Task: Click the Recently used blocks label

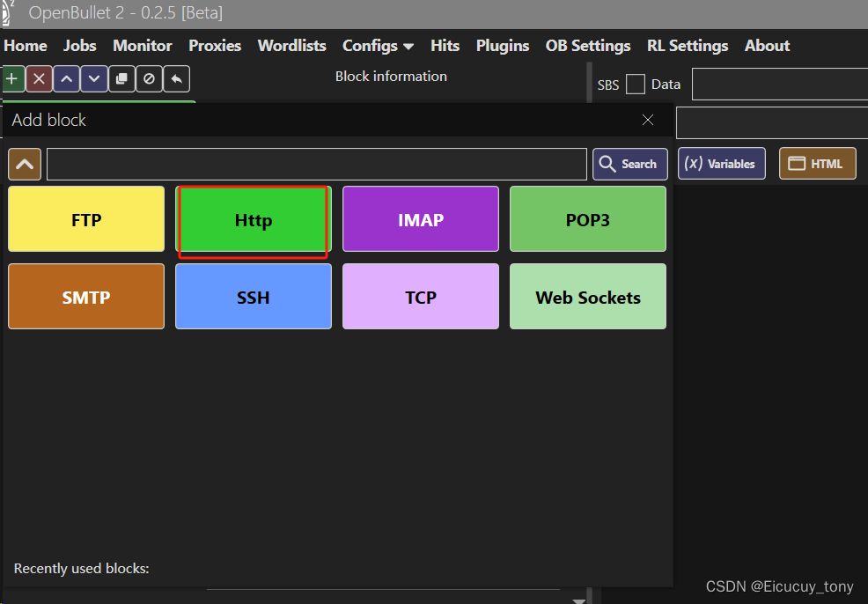Action: (81, 569)
